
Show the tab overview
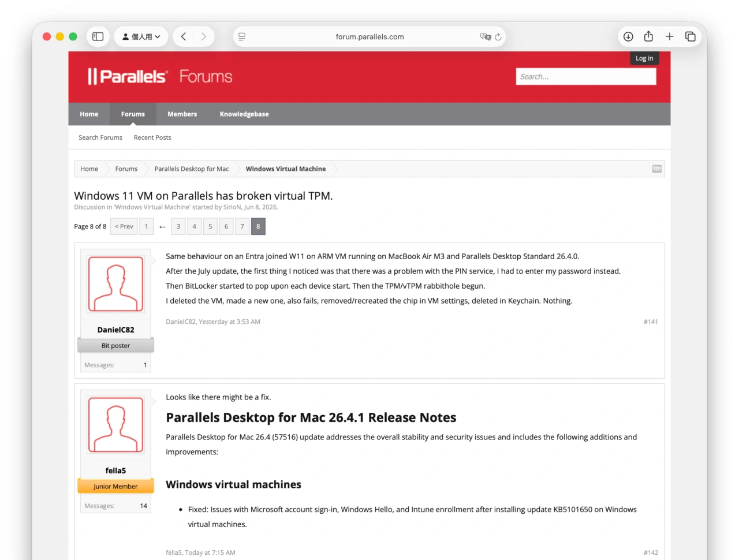[690, 36]
